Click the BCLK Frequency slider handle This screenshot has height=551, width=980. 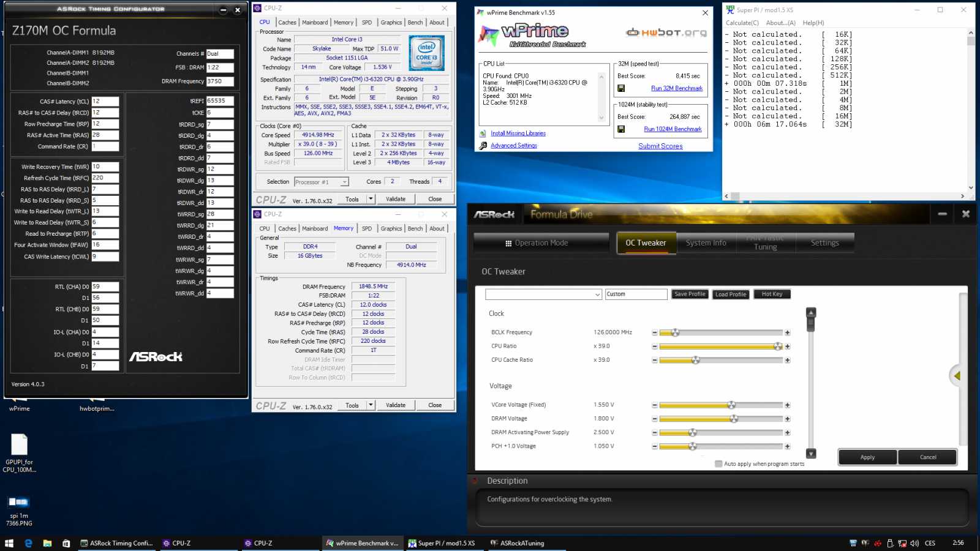(675, 332)
